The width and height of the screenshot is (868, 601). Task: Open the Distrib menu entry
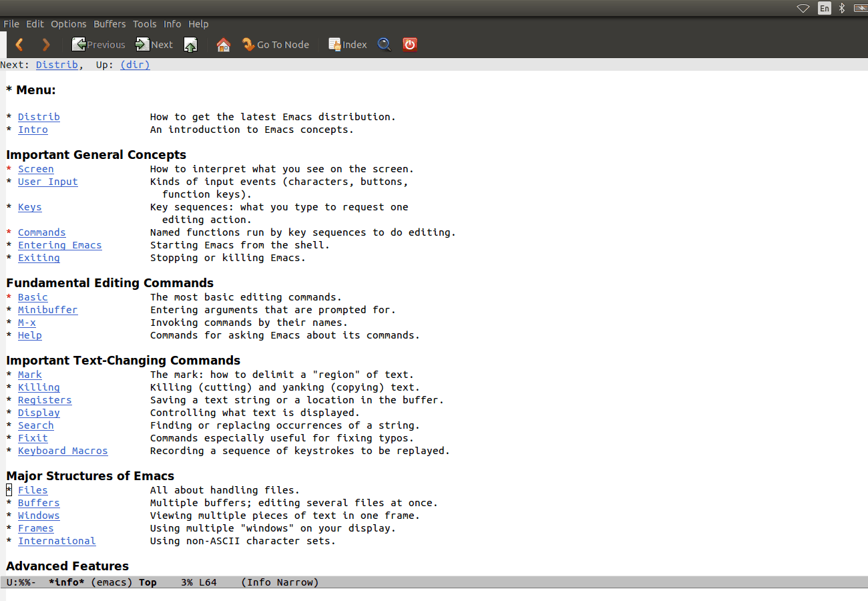pos(39,117)
